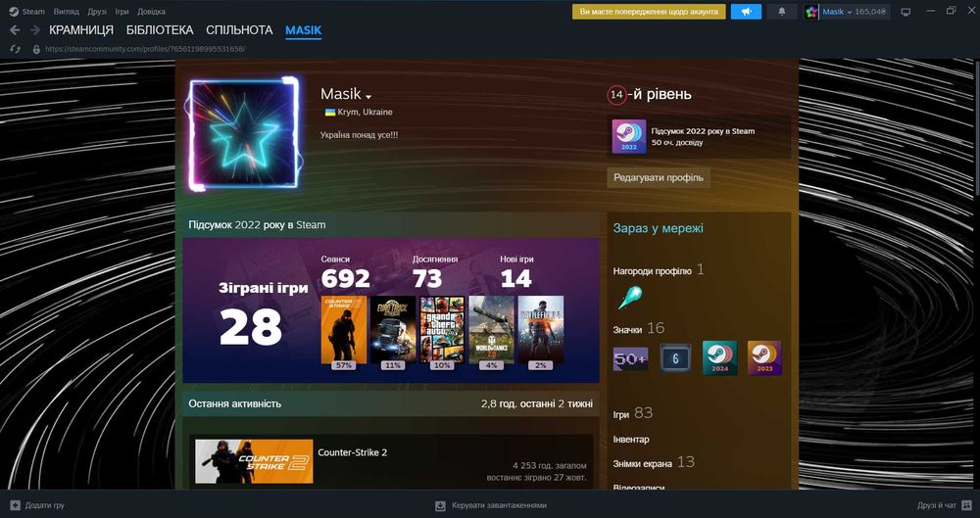The width and height of the screenshot is (980, 518).
Task: Open Інвентар link
Action: pos(631,440)
